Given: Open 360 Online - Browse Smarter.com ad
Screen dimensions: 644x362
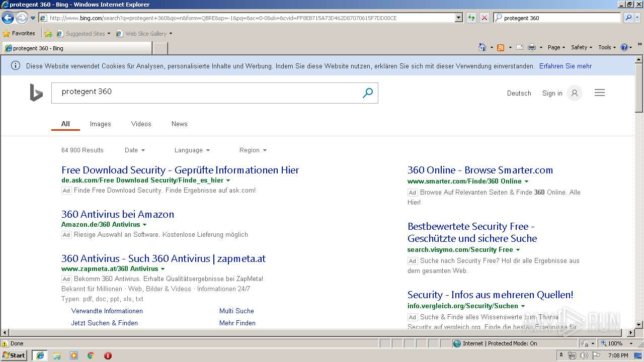Looking at the screenshot, I should point(480,170).
